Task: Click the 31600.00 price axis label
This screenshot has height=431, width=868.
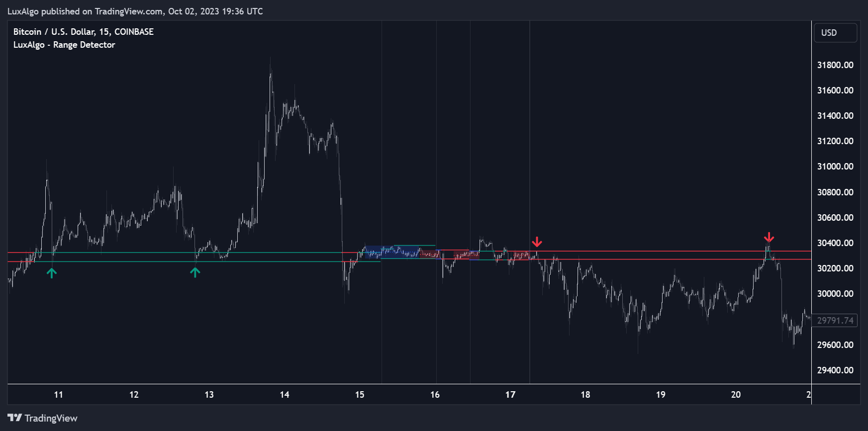Action: [x=835, y=90]
